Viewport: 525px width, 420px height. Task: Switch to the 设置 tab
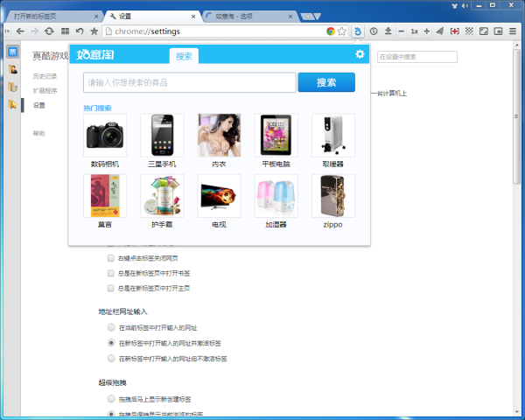pyautogui.click(x=152, y=16)
